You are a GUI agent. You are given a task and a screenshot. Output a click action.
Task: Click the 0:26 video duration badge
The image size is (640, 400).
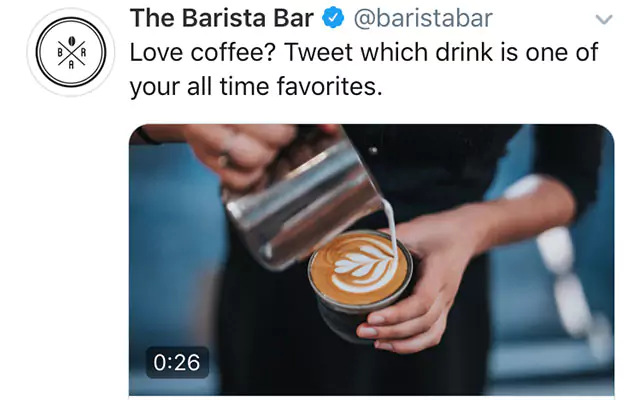[x=177, y=362]
